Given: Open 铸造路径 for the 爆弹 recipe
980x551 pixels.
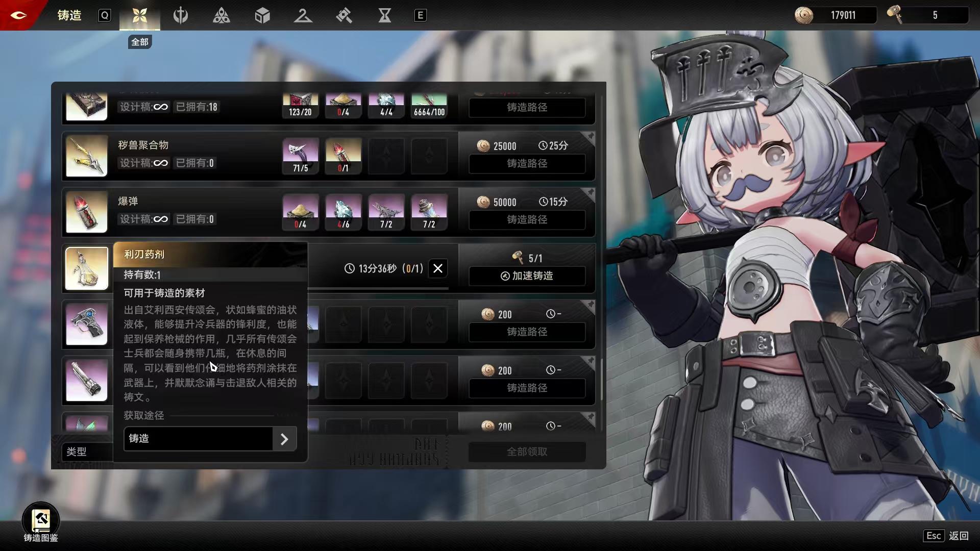Looking at the screenshot, I should click(527, 220).
